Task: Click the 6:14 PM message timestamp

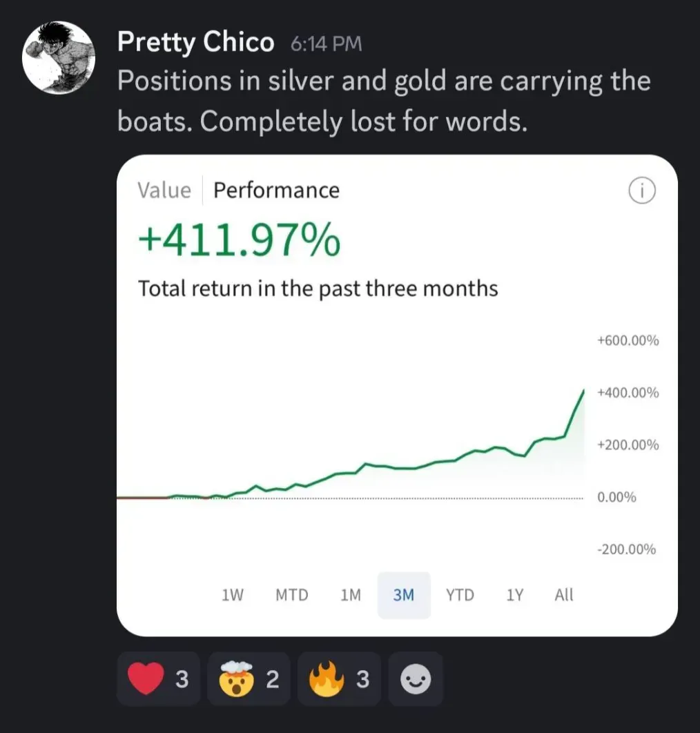Action: (326, 45)
